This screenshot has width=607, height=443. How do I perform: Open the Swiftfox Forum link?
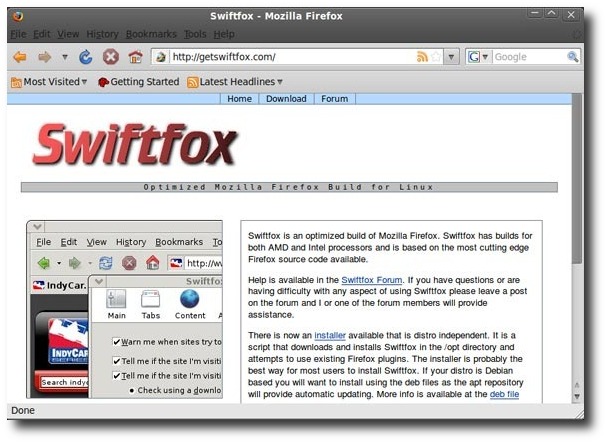pos(372,280)
